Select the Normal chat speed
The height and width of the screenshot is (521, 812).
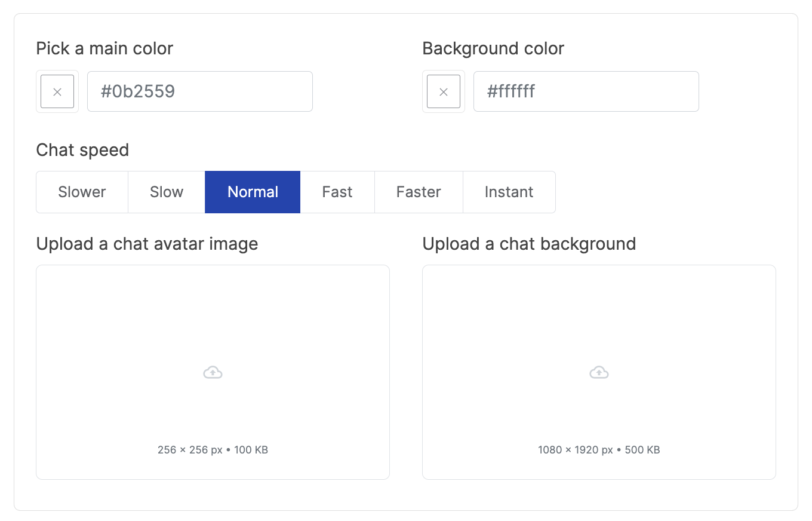253,192
